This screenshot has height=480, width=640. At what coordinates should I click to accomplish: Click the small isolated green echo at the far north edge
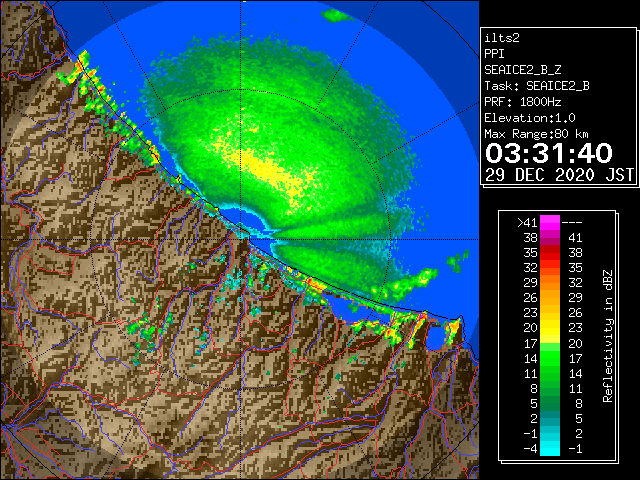tap(337, 16)
